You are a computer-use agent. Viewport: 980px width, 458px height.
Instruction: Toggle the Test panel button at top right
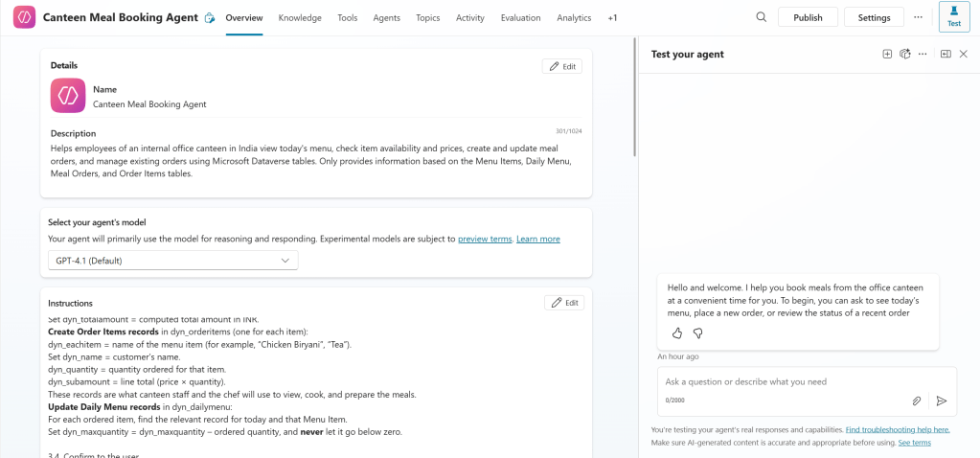click(x=953, y=17)
